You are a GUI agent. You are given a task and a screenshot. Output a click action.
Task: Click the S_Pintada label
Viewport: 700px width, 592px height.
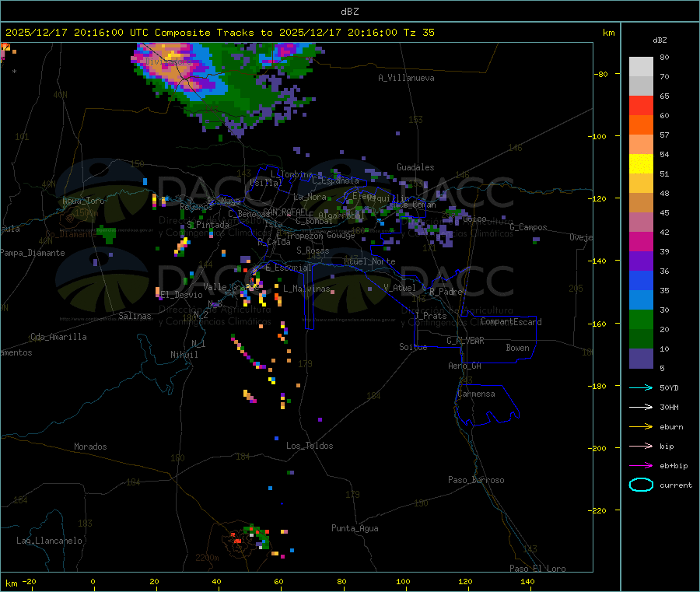click(208, 225)
